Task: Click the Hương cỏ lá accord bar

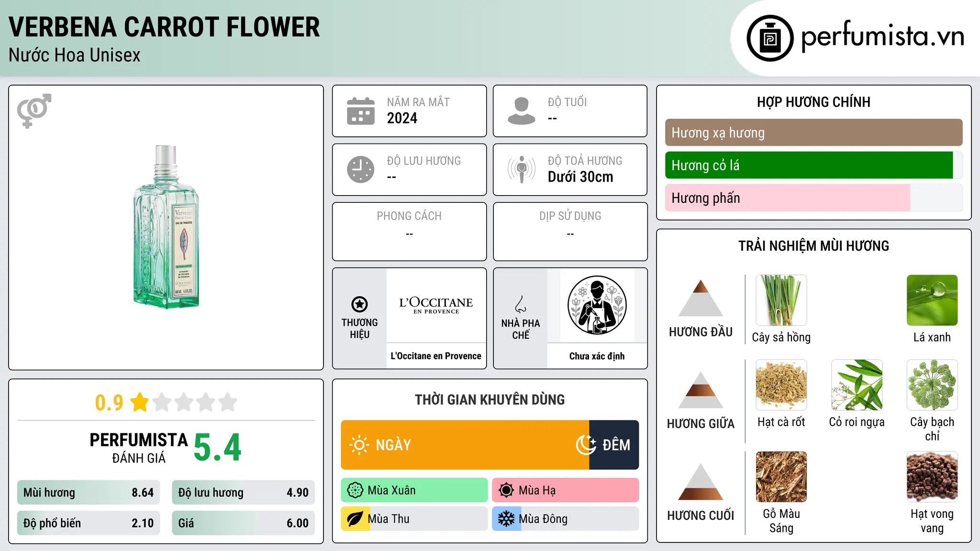Action: [x=813, y=165]
